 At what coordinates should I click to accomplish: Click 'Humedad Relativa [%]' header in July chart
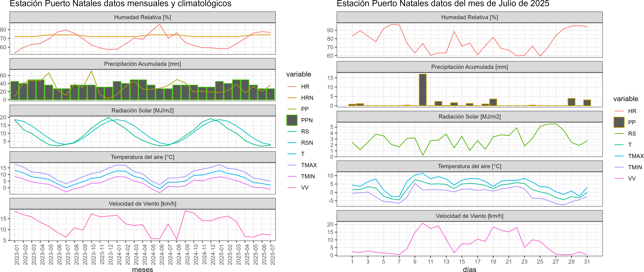pos(469,17)
